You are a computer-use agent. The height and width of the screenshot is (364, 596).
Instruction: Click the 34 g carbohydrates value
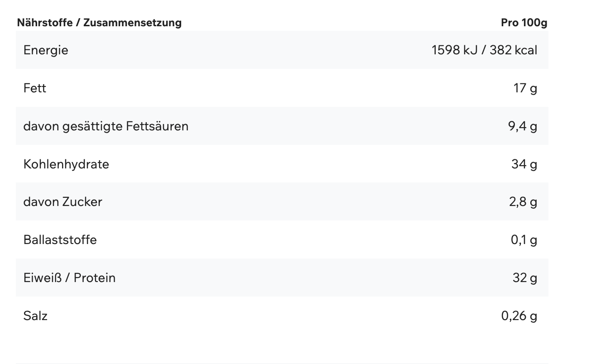click(x=524, y=164)
